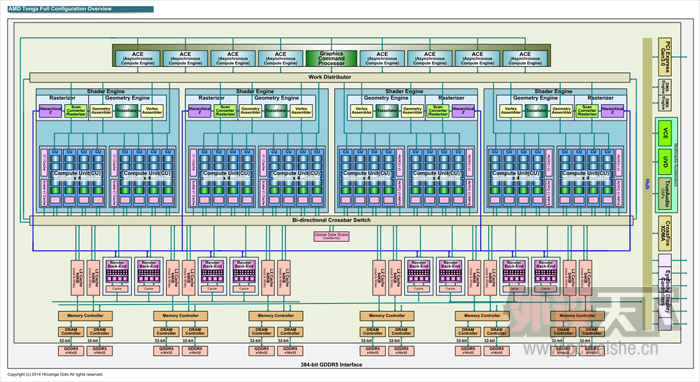Select the leftmost Memory Controller block
700x382 pixels.
coord(85,316)
